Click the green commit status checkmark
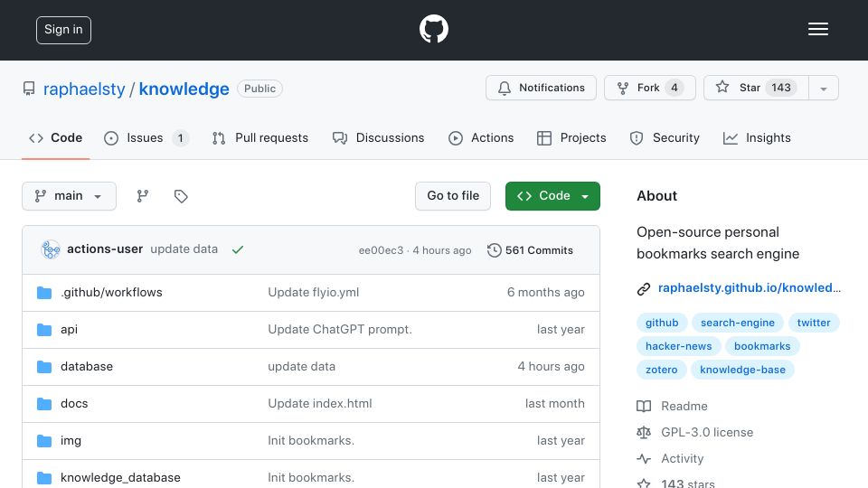 [238, 250]
